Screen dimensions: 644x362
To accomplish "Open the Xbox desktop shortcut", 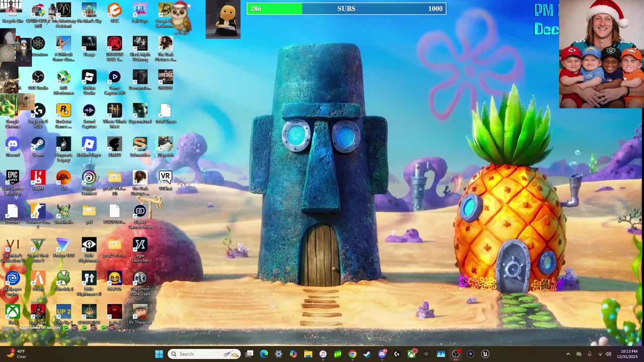I will click(13, 315).
